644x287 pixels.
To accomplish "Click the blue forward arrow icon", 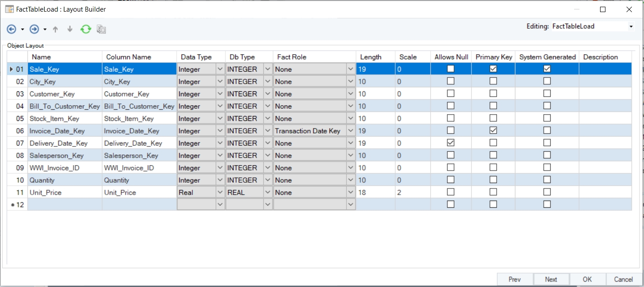I will (34, 30).
